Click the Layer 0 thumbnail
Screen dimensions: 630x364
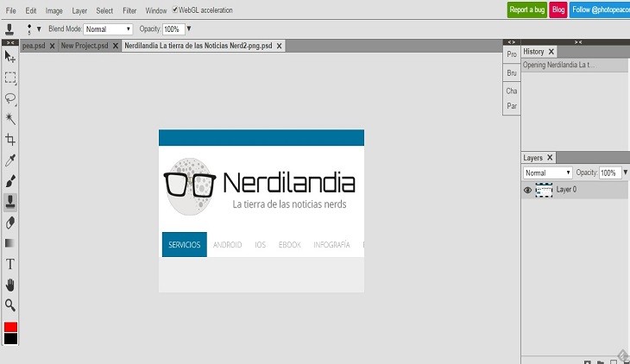tap(544, 190)
